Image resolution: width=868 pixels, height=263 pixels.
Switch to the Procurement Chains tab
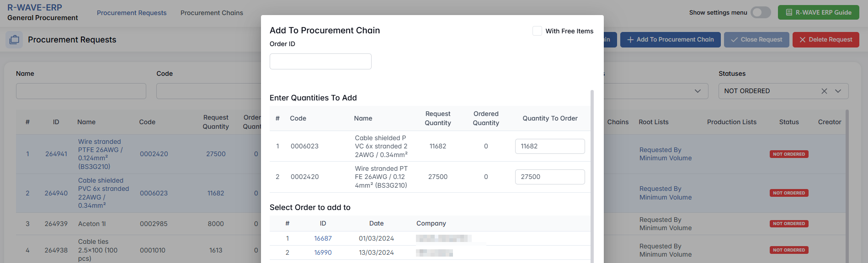[x=212, y=13]
